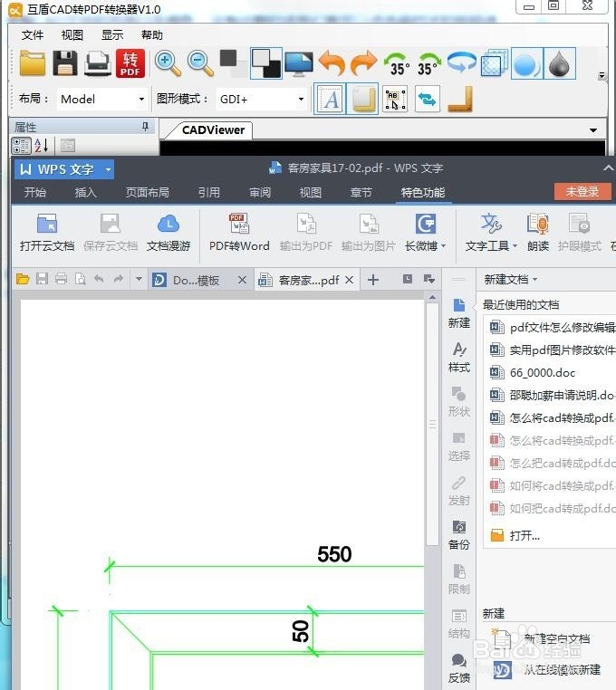Click the blue swap arrows icon
Screen dimensions: 616x690
point(427,99)
